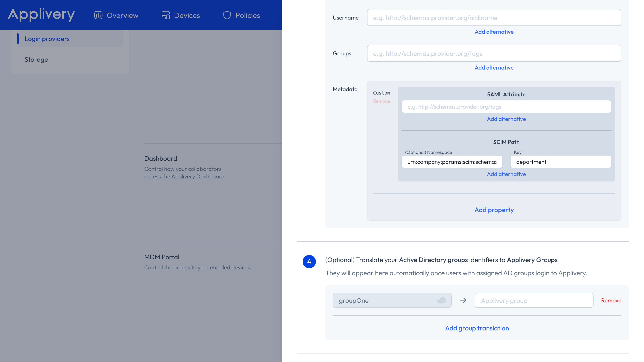Click the Applivery logo
This screenshot has width=644, height=362.
41,15
